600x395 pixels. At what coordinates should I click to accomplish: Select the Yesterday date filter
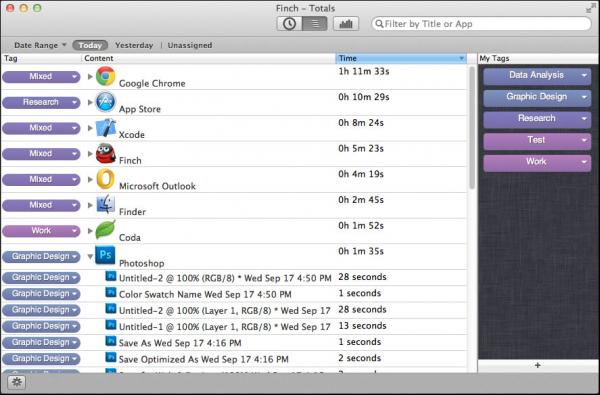(x=134, y=45)
